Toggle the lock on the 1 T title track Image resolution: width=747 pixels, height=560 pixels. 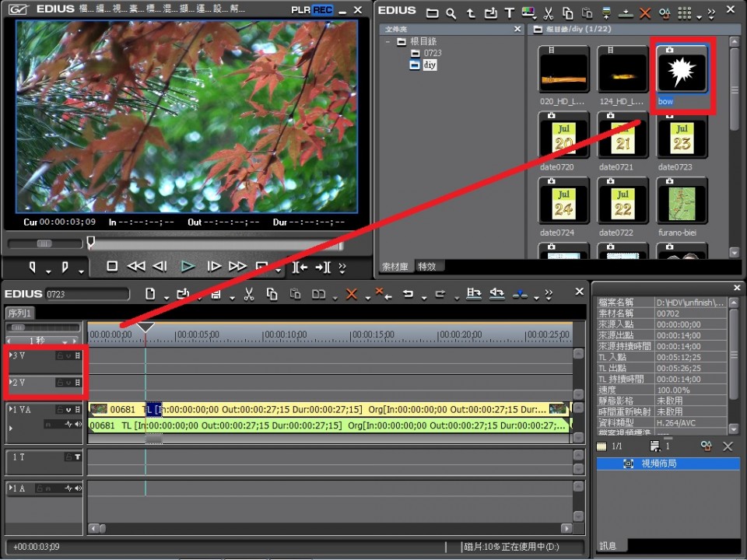pyautogui.click(x=68, y=457)
